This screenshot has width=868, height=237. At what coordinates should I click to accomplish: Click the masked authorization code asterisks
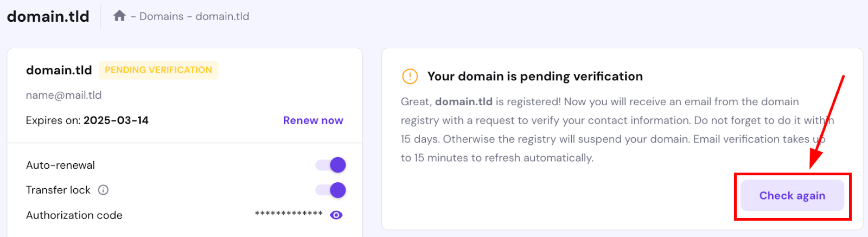289,214
